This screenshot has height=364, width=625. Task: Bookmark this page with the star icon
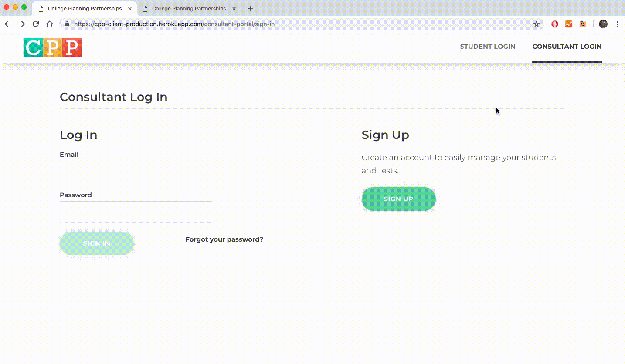(537, 24)
